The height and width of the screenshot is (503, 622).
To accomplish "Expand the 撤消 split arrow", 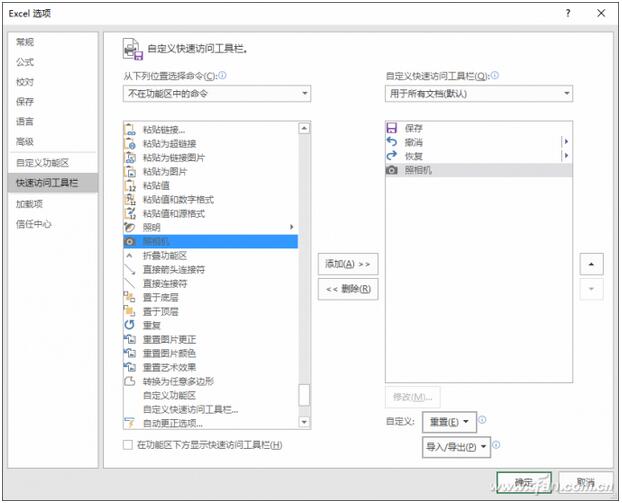I will (x=566, y=142).
